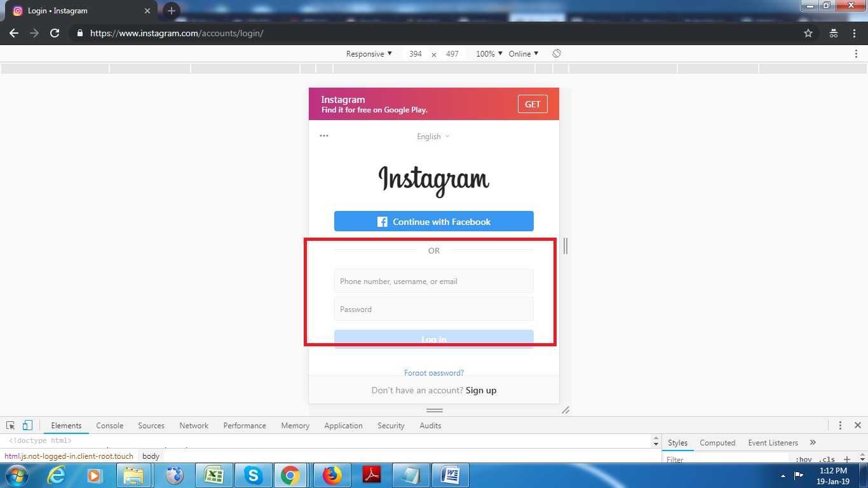Click the viewport width field 394
868x488 pixels.
[x=416, y=54]
